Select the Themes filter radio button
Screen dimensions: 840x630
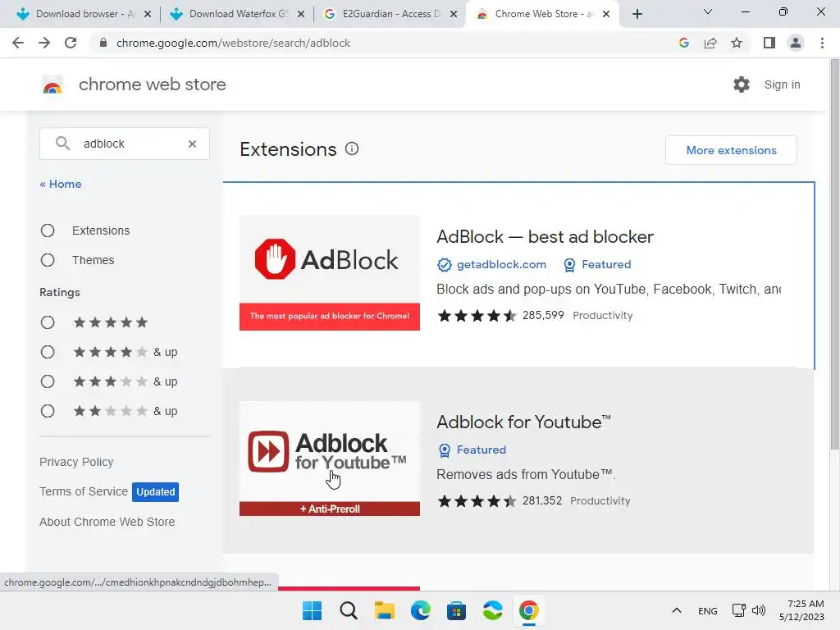48,260
